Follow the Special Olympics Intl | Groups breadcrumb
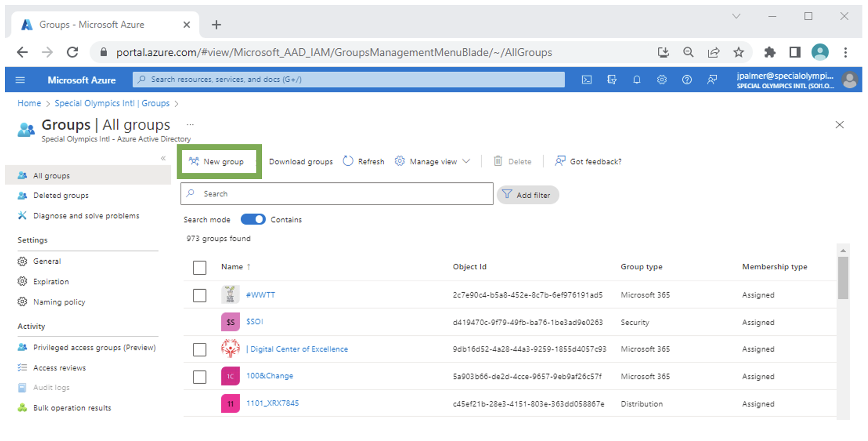Viewport: 868px width, 441px height. pos(112,103)
